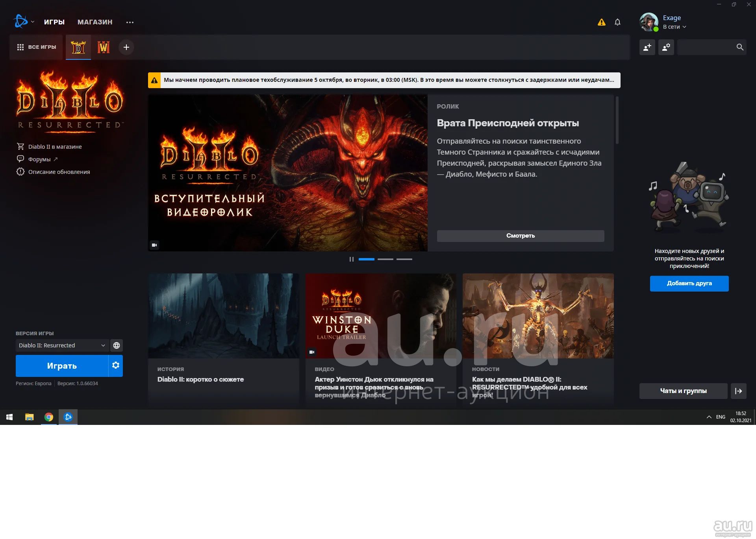This screenshot has height=539, width=756.
Task: Click the Регион: Европа text
Action: [x=33, y=384]
